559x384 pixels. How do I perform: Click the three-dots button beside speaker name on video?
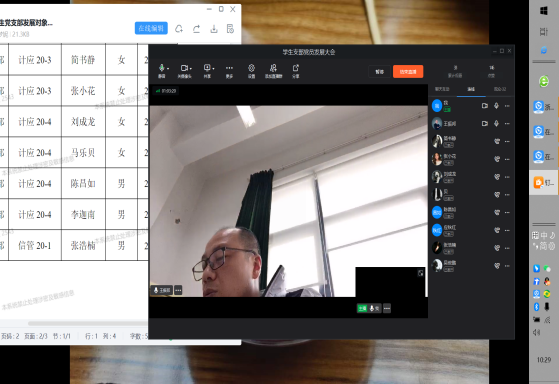pyautogui.click(x=178, y=290)
